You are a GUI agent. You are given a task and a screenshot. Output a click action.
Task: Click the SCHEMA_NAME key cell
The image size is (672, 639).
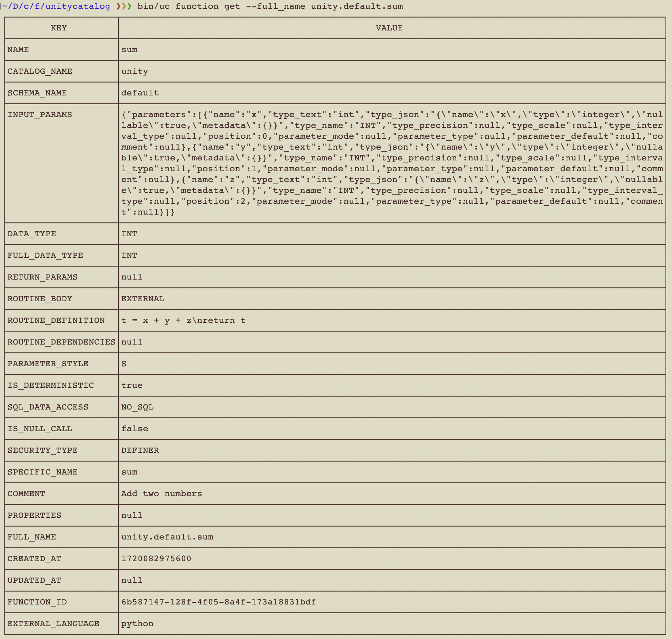tap(62, 93)
